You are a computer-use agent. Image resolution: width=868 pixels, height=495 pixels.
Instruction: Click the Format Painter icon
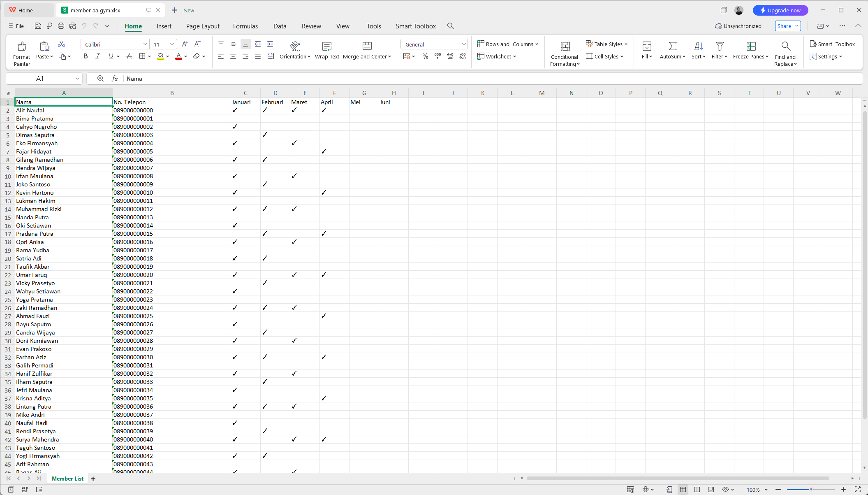click(22, 46)
